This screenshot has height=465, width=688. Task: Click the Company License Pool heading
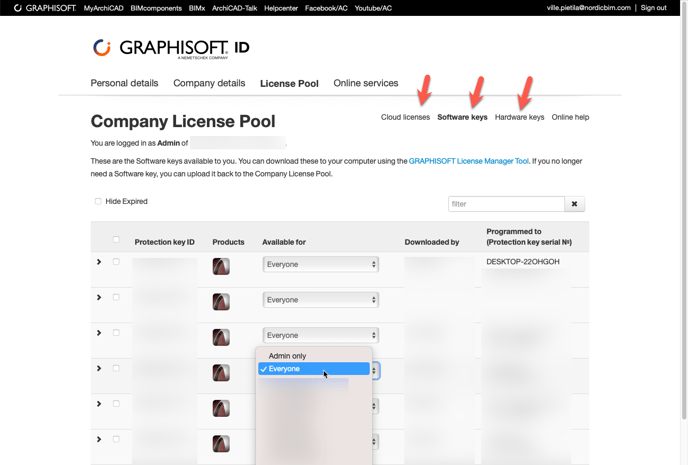[183, 122]
